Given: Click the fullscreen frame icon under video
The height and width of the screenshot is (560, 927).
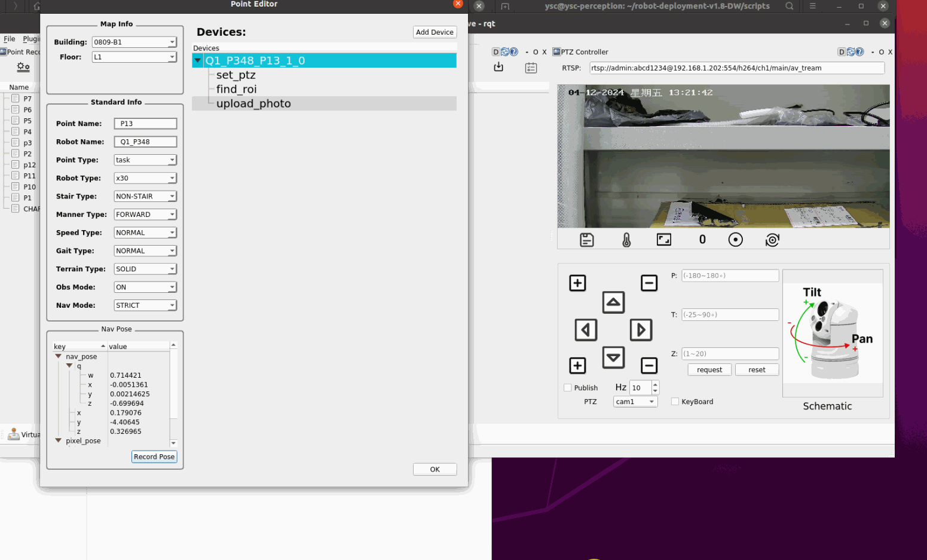Looking at the screenshot, I should pyautogui.click(x=663, y=240).
